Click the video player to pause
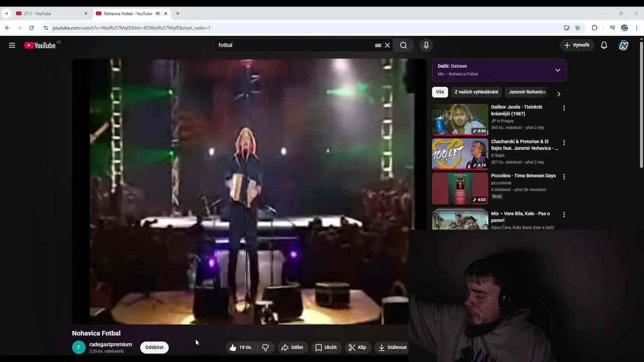This screenshot has height=362, width=644. [249, 192]
